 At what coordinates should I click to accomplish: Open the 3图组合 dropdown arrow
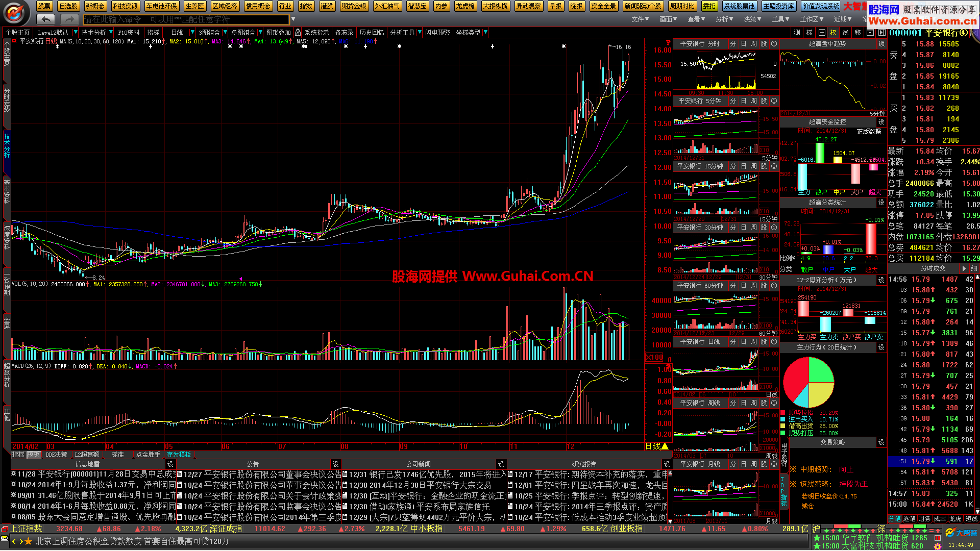tap(225, 33)
